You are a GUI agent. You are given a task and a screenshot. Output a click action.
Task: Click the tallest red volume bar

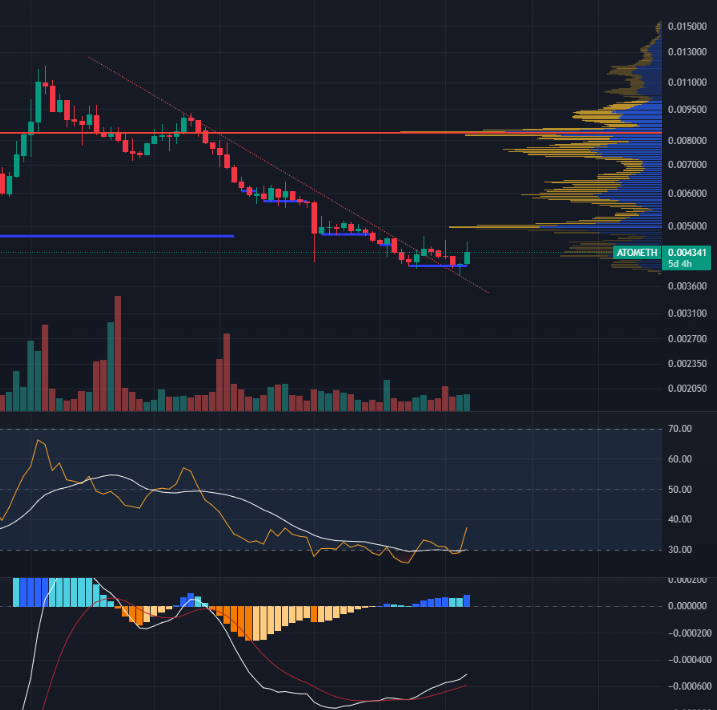[118, 353]
